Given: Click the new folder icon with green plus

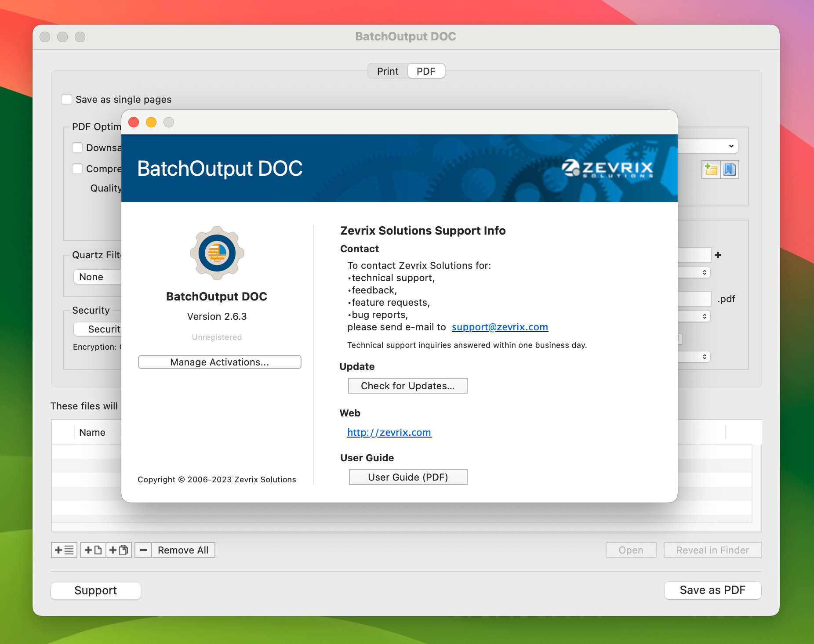Looking at the screenshot, I should (711, 169).
